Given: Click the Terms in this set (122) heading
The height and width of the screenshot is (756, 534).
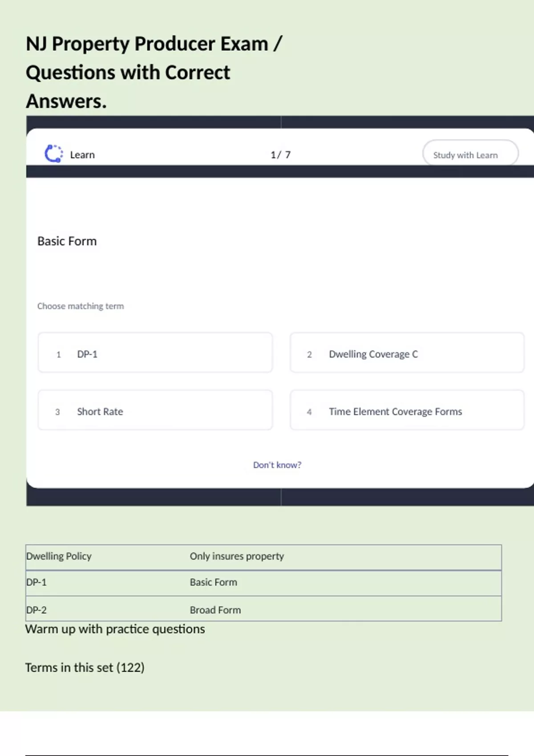Looking at the screenshot, I should point(85,668).
